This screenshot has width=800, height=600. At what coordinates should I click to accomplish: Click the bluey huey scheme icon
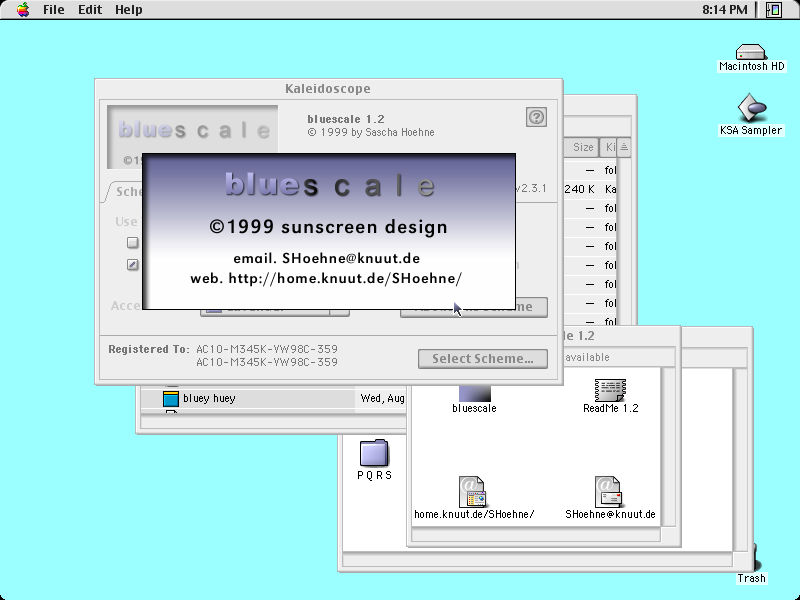(x=171, y=398)
